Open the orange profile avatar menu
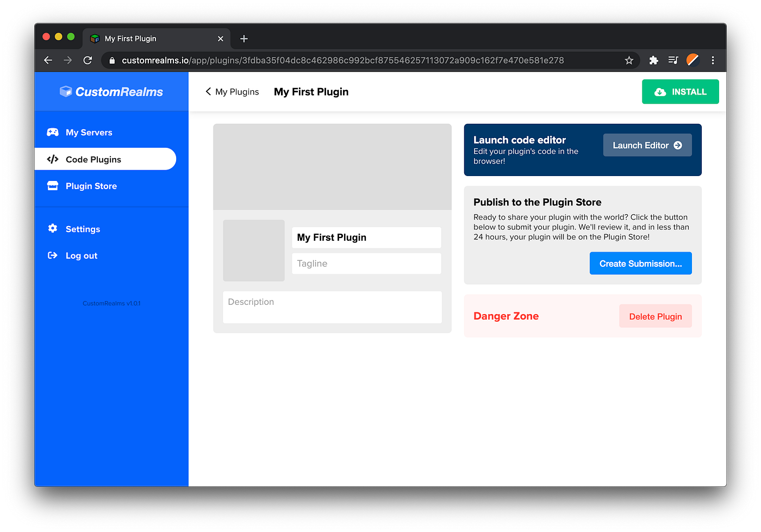This screenshot has height=532, width=761. point(693,60)
